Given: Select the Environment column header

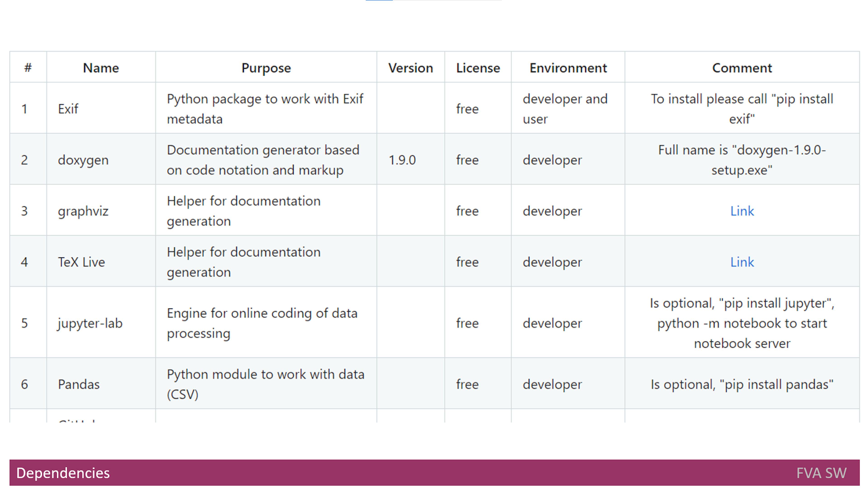Looking at the screenshot, I should pos(568,68).
